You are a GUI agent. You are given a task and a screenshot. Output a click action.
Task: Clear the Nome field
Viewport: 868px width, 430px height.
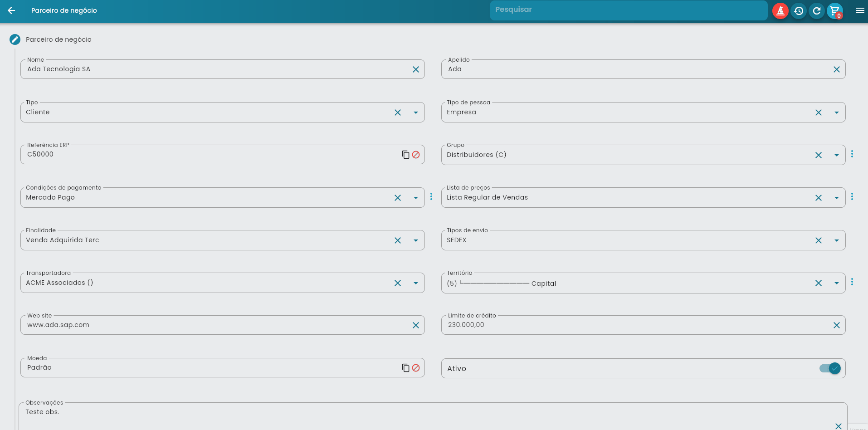pyautogui.click(x=416, y=69)
